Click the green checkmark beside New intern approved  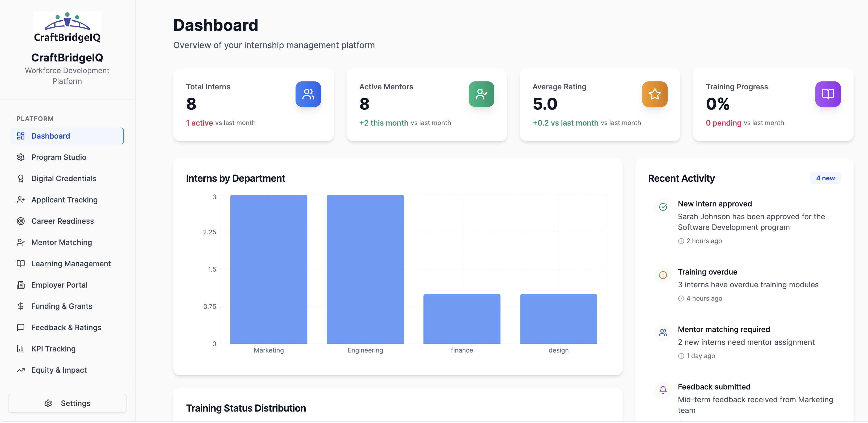point(663,207)
